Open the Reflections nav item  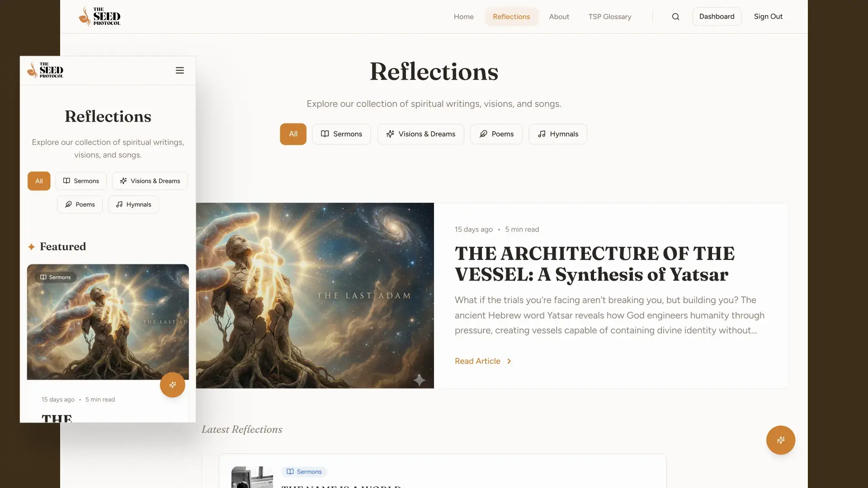pos(511,17)
